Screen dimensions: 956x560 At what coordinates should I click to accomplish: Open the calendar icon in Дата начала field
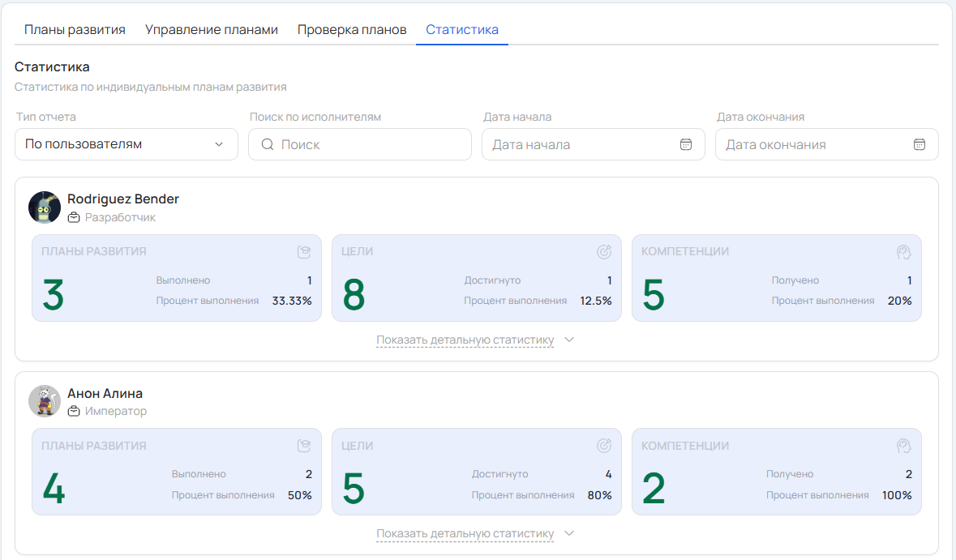tap(686, 144)
